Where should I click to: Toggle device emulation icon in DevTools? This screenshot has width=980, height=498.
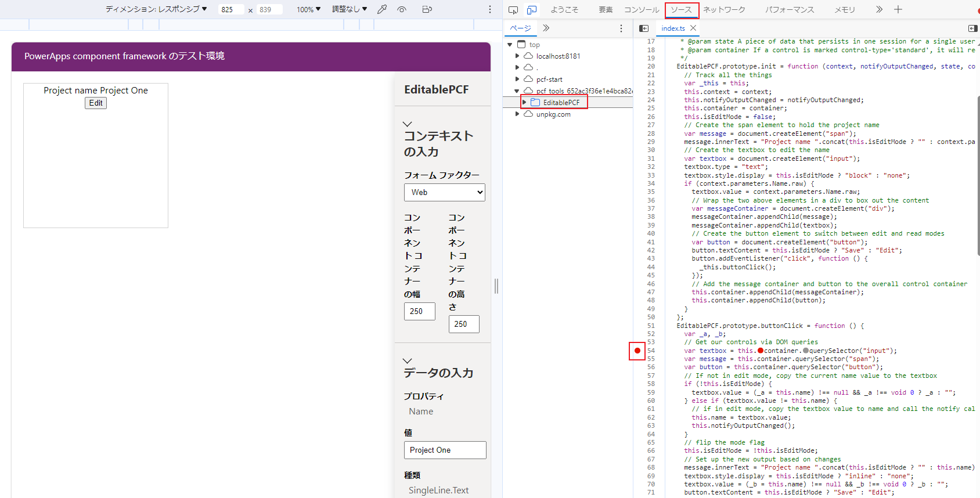pos(531,10)
